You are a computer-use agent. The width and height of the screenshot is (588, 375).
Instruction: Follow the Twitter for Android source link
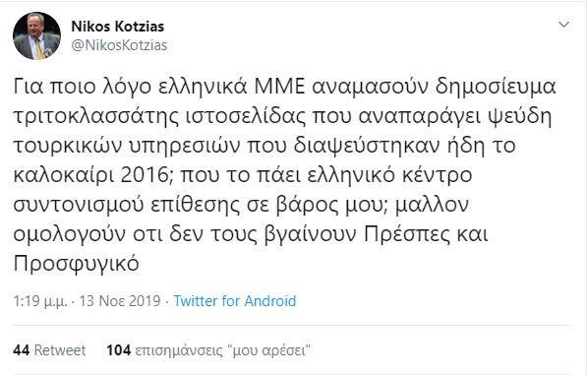coord(235,301)
